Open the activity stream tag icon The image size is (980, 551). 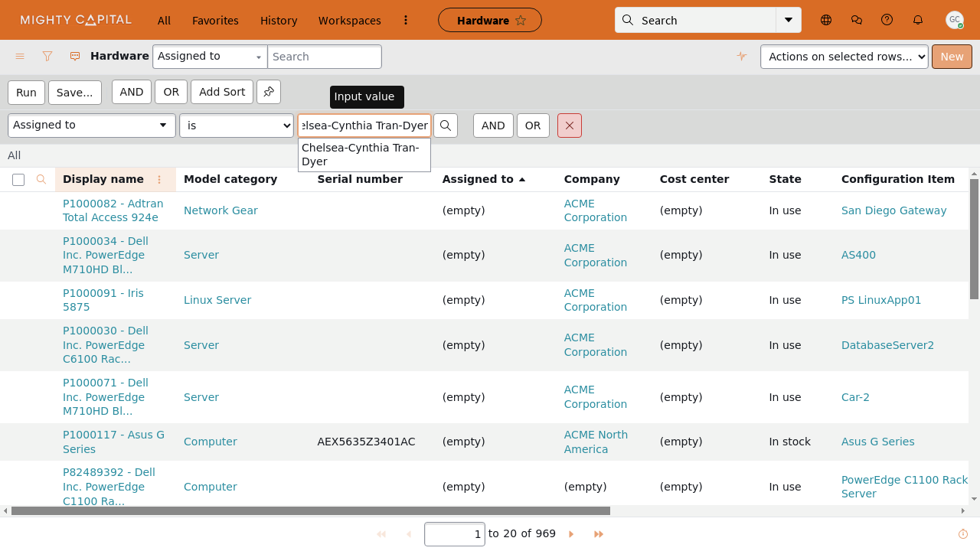(x=75, y=57)
